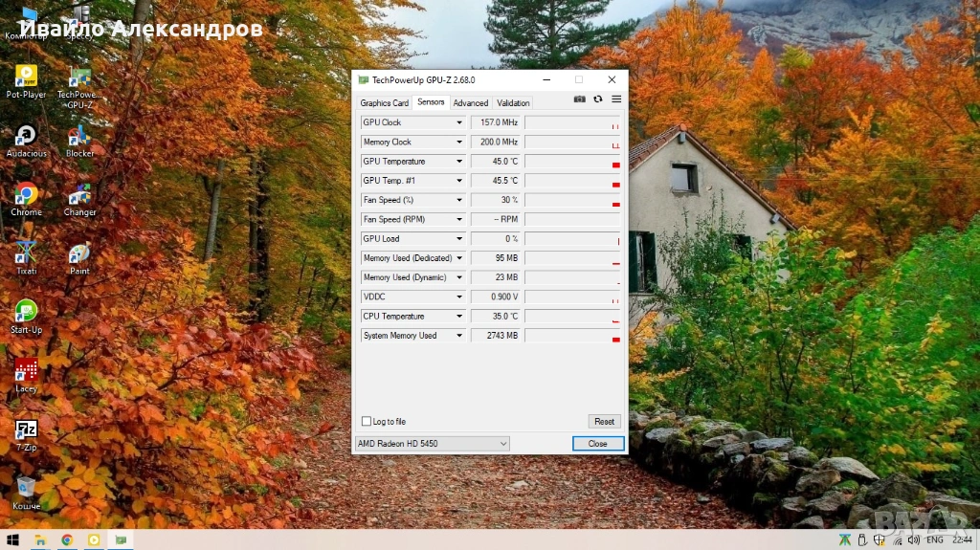
Task: Select the Paint desktop shortcut
Action: pos(79,253)
